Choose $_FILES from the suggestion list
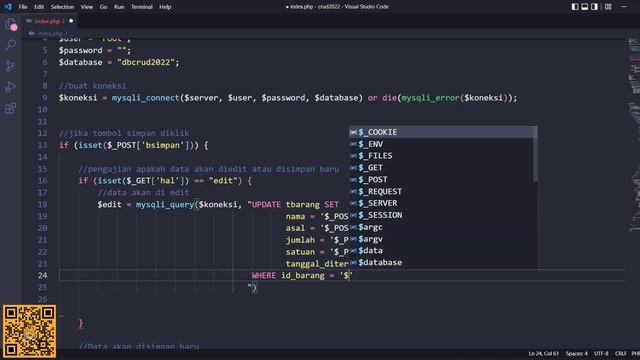This screenshot has width=640, height=360. tap(443, 156)
